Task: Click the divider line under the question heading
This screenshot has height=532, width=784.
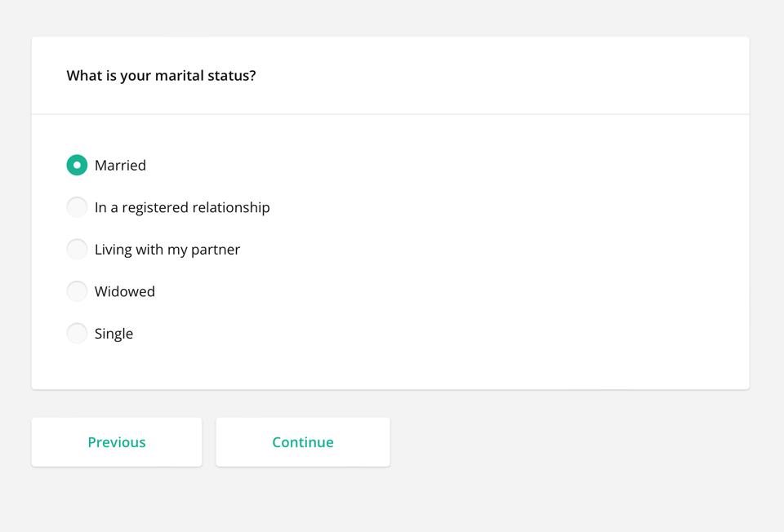Action: tap(390, 114)
